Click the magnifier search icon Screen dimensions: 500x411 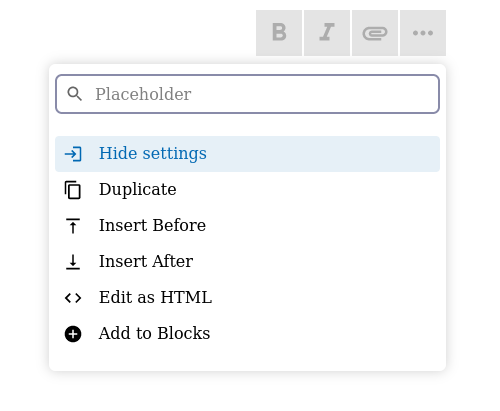click(x=74, y=94)
